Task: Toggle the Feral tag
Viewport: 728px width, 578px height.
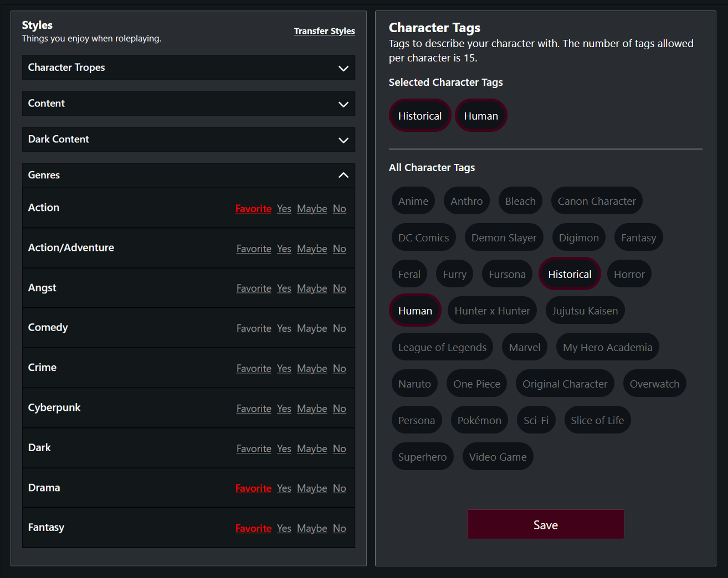Action: (x=409, y=274)
